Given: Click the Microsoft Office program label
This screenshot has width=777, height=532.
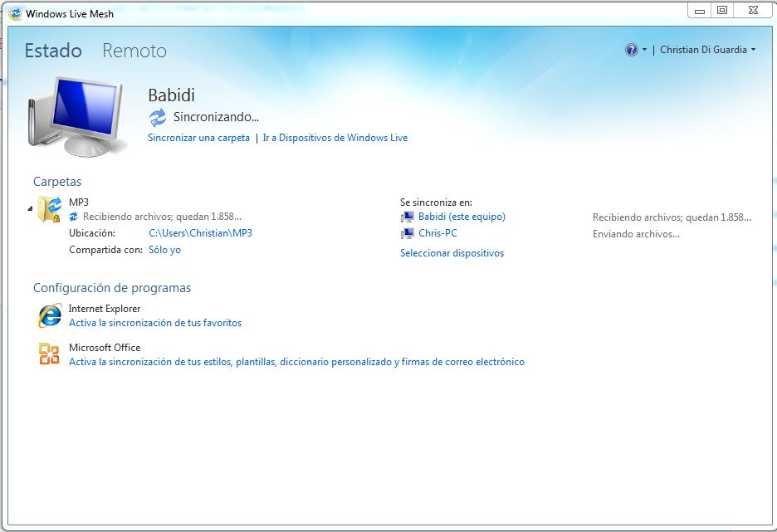Looking at the screenshot, I should pyautogui.click(x=105, y=348).
